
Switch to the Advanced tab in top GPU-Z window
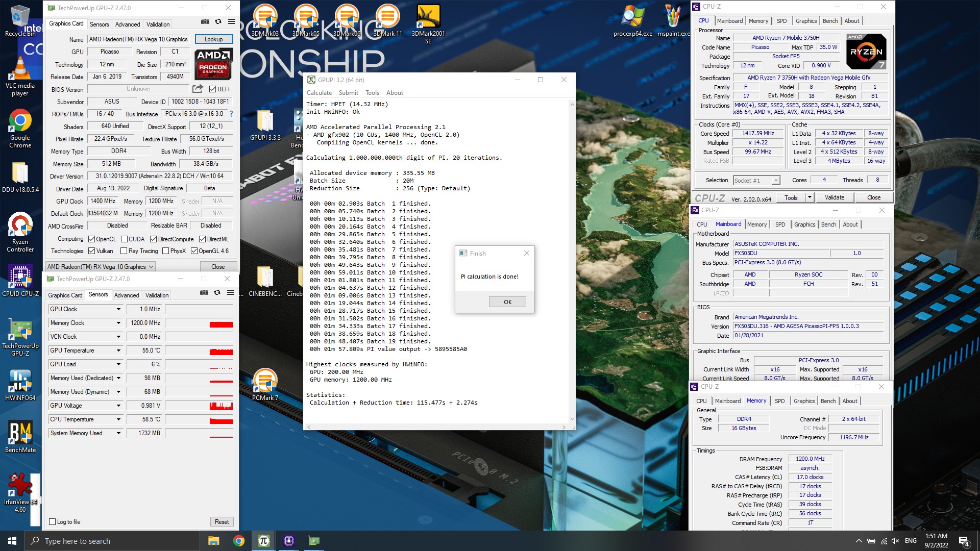(x=128, y=24)
